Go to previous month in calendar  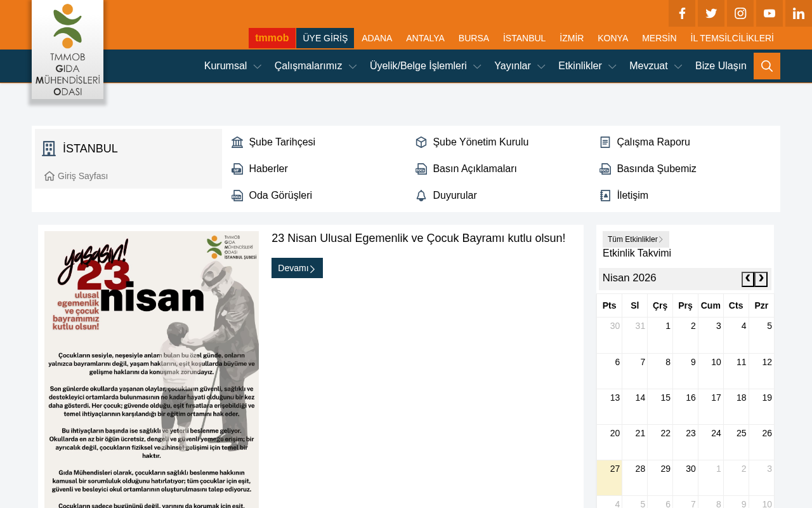(748, 279)
